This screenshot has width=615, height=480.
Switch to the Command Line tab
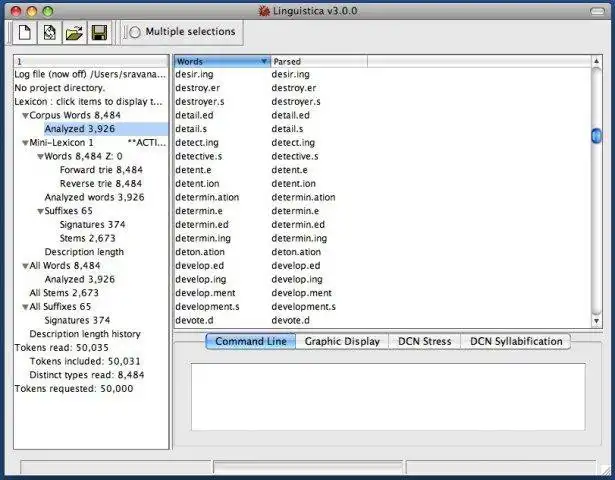(x=251, y=341)
